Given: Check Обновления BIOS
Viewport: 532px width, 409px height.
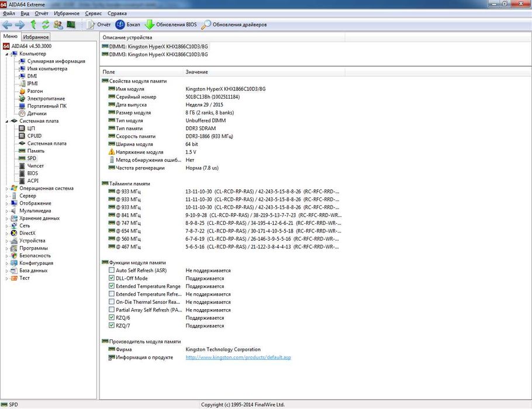Looking at the screenshot, I should click(x=171, y=25).
